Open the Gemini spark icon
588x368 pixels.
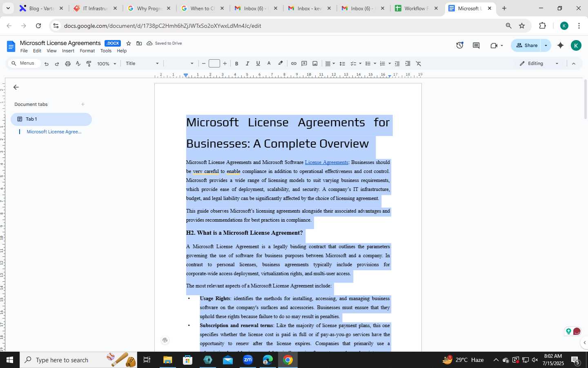click(561, 45)
